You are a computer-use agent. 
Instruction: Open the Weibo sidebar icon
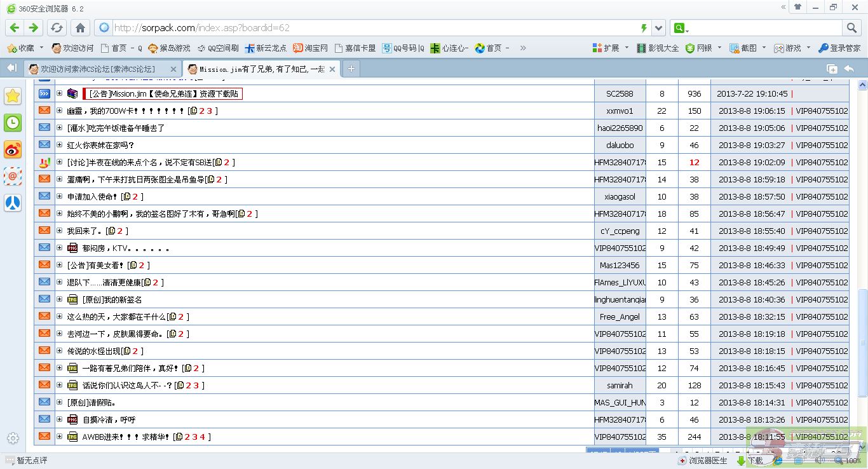coord(13,149)
